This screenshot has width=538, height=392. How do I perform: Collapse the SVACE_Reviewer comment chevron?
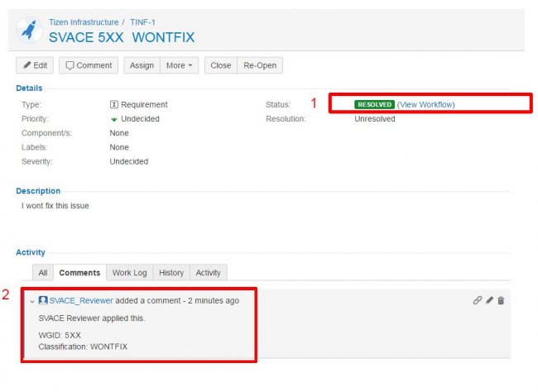click(32, 301)
